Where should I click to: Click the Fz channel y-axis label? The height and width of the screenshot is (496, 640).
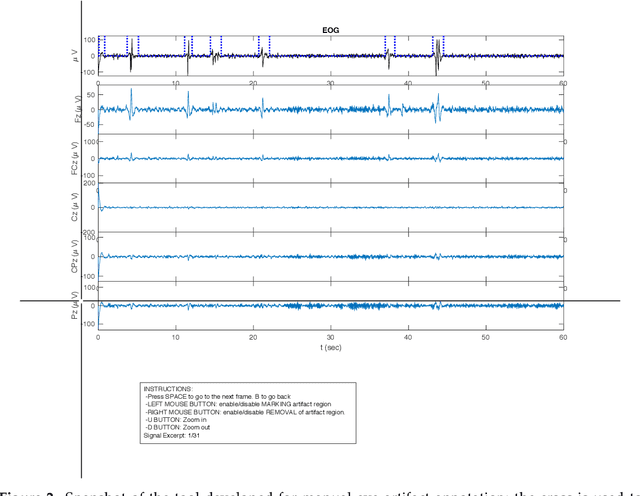point(77,109)
